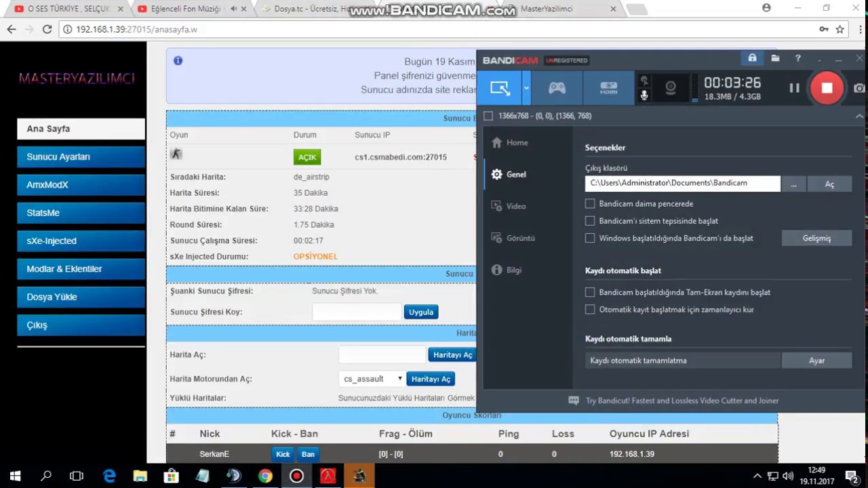Viewport: 868px width, 488px height.
Task: Open the cs_assault map dropdown
Action: point(372,379)
